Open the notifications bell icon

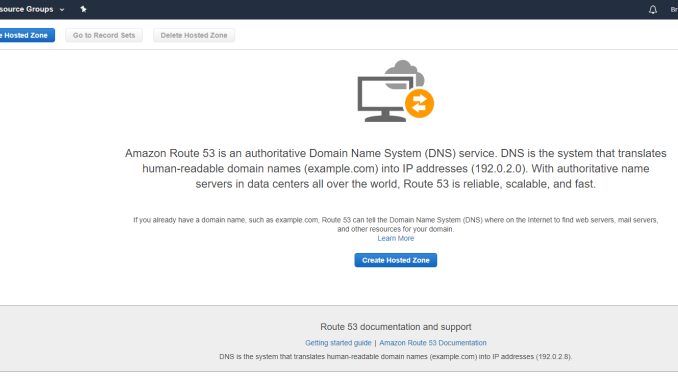[652, 10]
